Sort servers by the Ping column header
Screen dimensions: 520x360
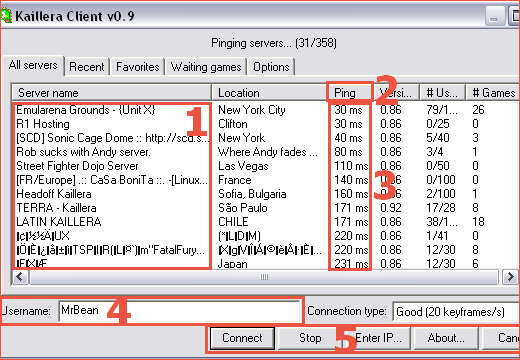pos(349,93)
